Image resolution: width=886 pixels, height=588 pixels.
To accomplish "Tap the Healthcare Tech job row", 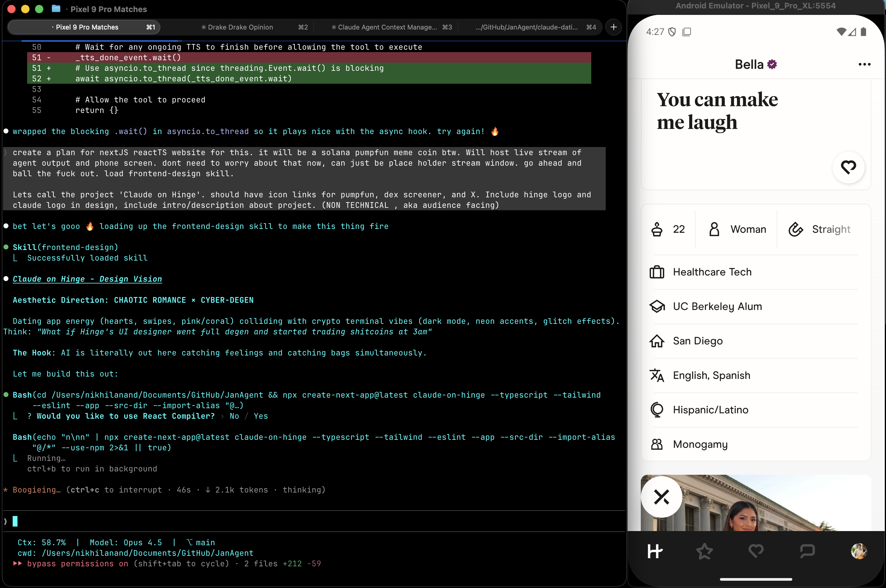I will coord(712,272).
